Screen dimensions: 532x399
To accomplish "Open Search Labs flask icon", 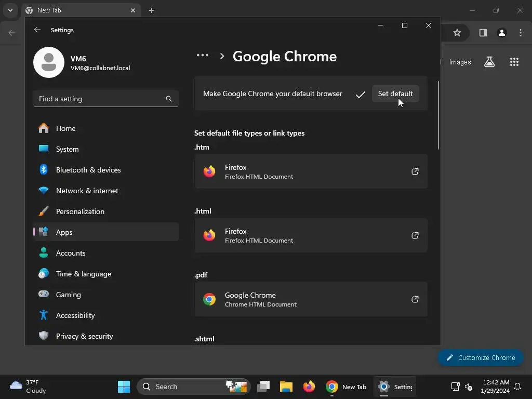I will coord(489,62).
